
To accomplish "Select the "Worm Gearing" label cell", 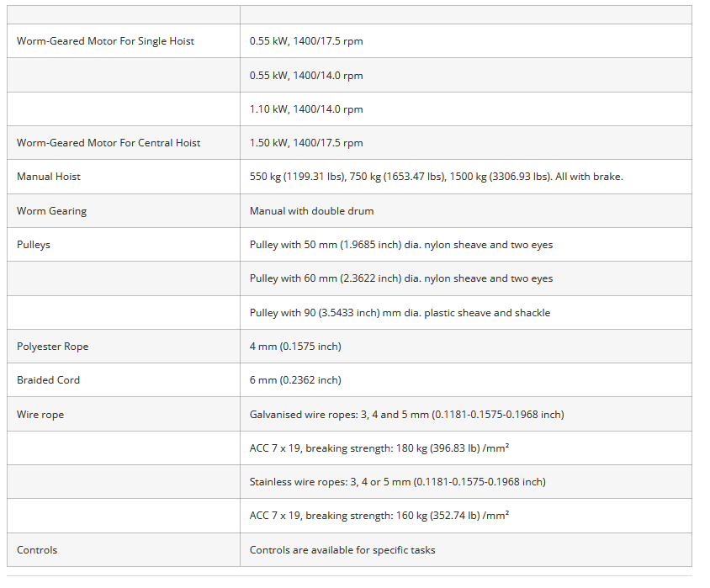I will tap(51, 211).
